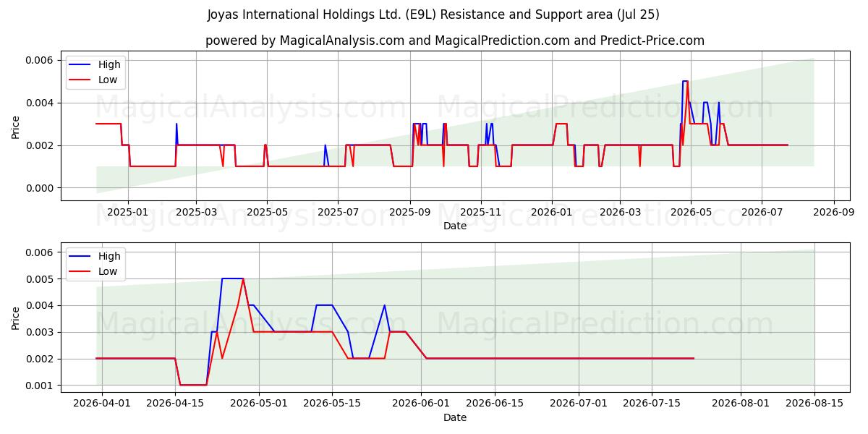Click the 2025-01 tick label on upper chart

[x=128, y=213]
